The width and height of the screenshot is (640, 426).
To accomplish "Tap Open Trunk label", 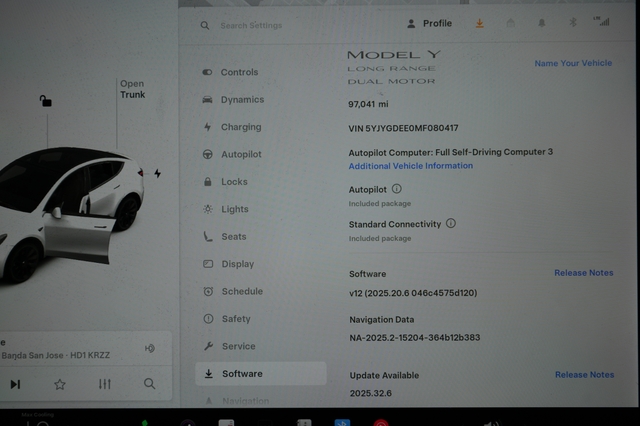I will (x=132, y=89).
